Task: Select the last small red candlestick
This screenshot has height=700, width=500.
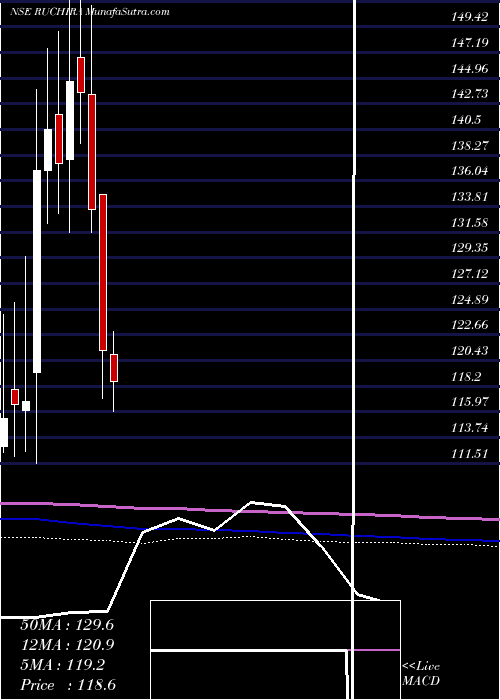Action: 114,368
